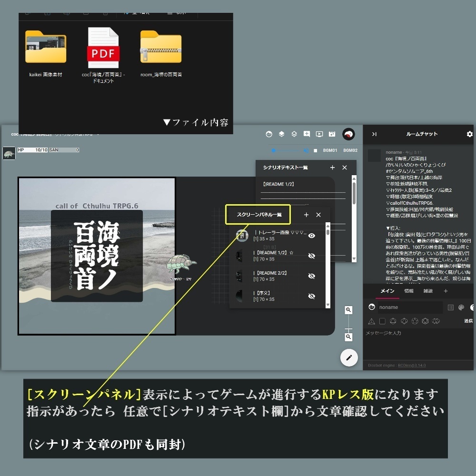
Task: Open the cut-in effects film icon
Action: coord(332,134)
